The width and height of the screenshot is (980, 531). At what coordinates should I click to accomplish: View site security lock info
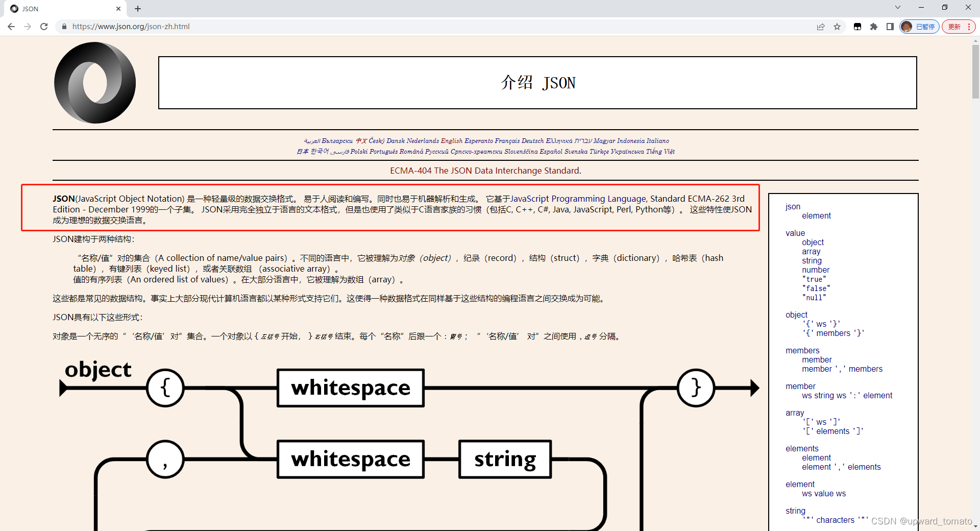[x=64, y=27]
